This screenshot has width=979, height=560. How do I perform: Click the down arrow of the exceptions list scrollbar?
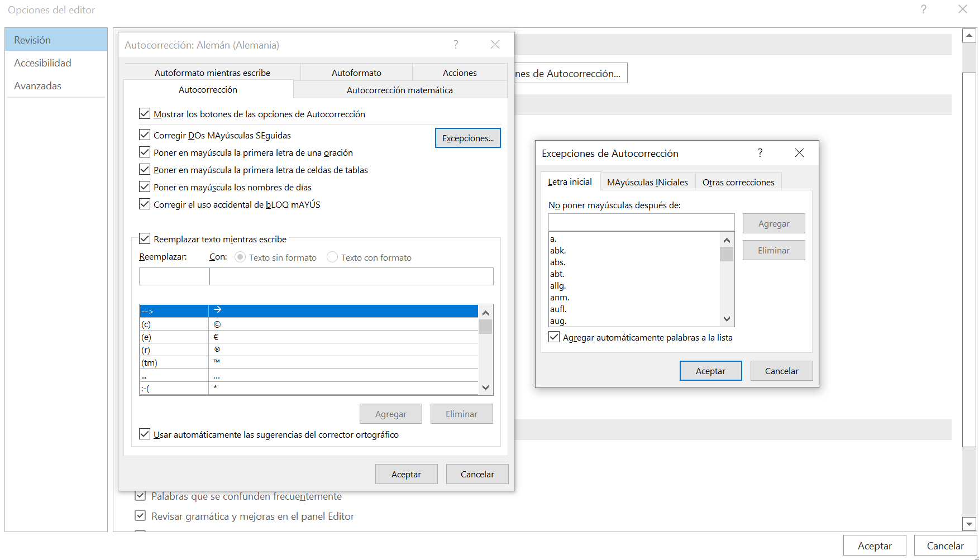(x=727, y=319)
